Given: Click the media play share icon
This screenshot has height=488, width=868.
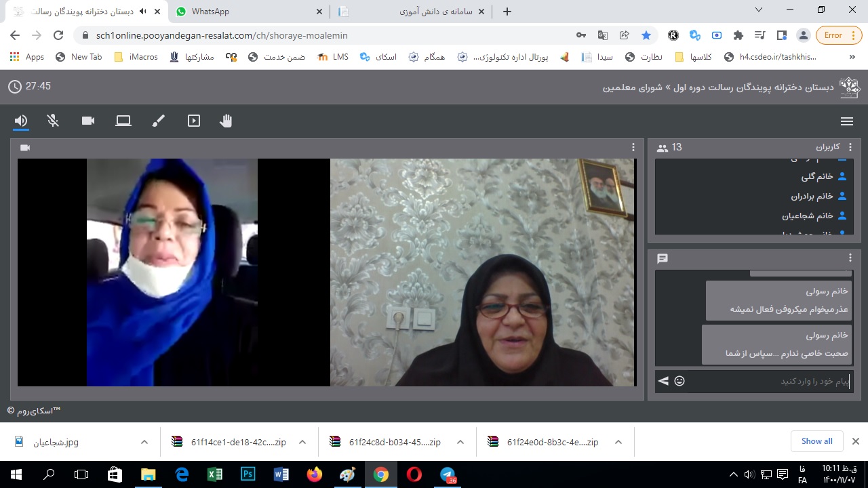Looking at the screenshot, I should coord(194,121).
